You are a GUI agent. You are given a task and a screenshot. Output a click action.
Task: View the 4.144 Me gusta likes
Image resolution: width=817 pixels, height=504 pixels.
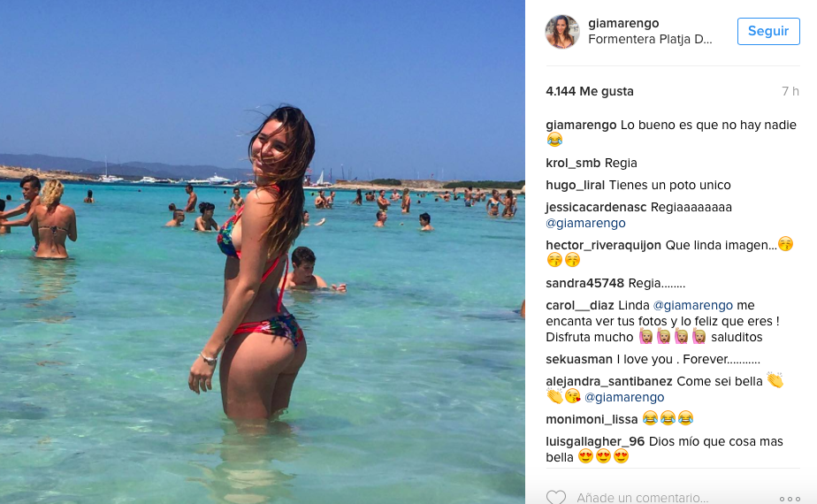coord(589,91)
